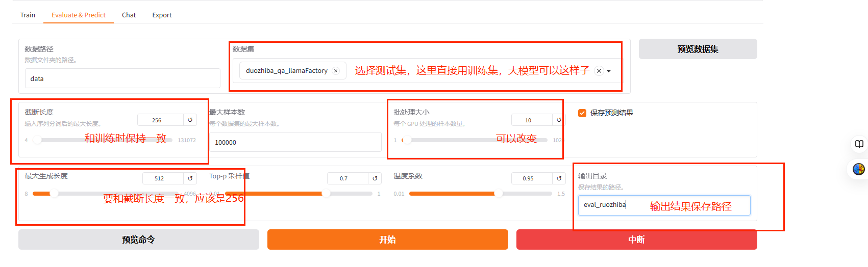
Task: Click the 最大样本数 input box
Action: 295,142
